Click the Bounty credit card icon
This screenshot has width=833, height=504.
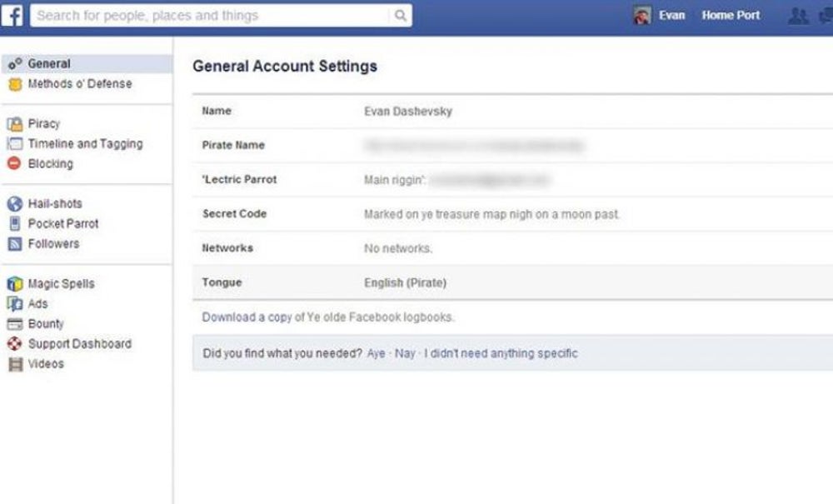pos(15,324)
